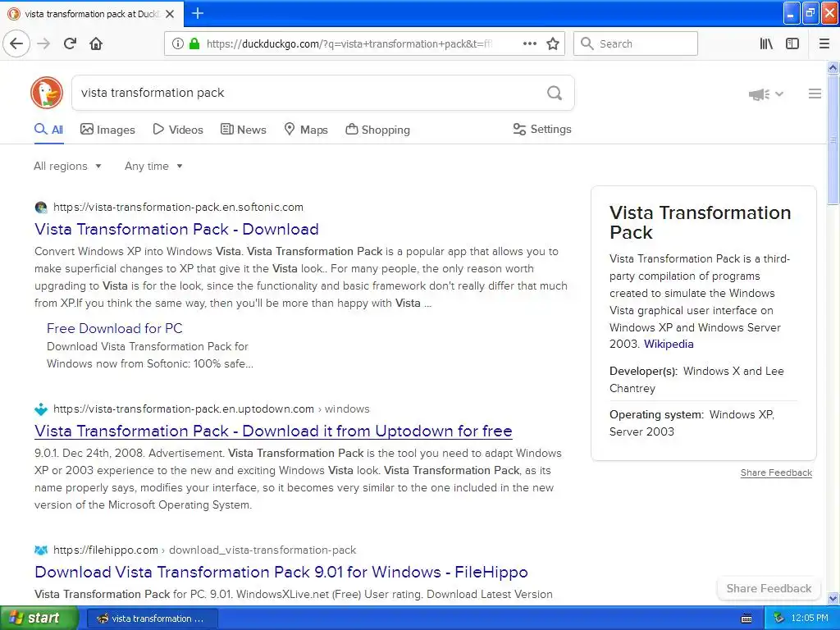The height and width of the screenshot is (630, 840).
Task: Open the Free Download for PC sublink
Action: tap(115, 328)
